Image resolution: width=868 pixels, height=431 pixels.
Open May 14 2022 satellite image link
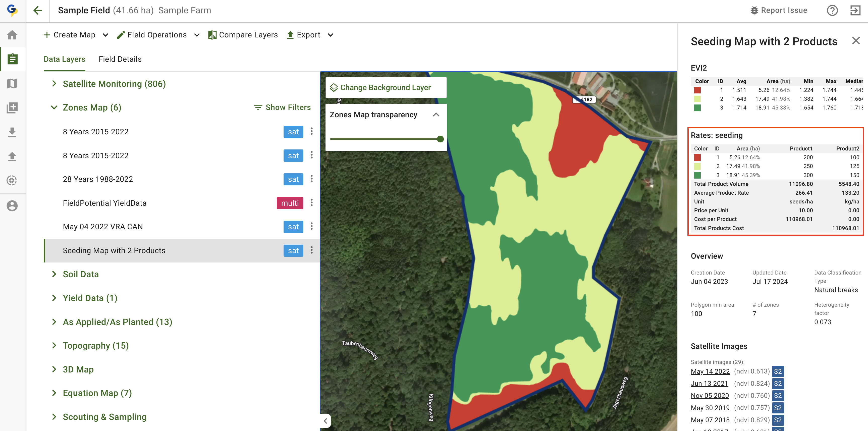[x=710, y=371]
